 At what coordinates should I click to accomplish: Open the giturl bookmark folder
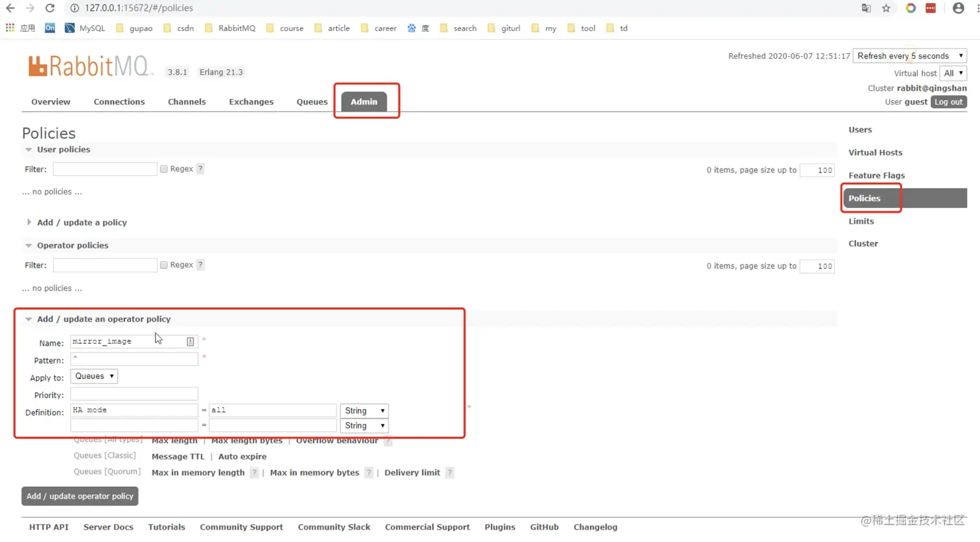point(504,28)
